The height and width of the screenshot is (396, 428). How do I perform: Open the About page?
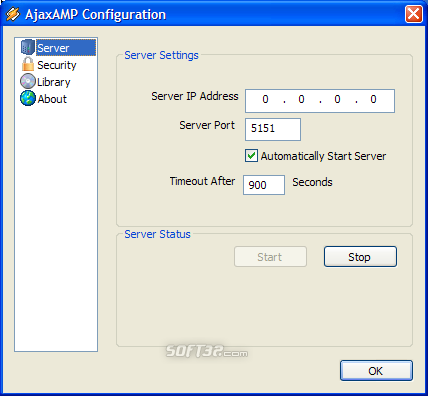pos(52,99)
